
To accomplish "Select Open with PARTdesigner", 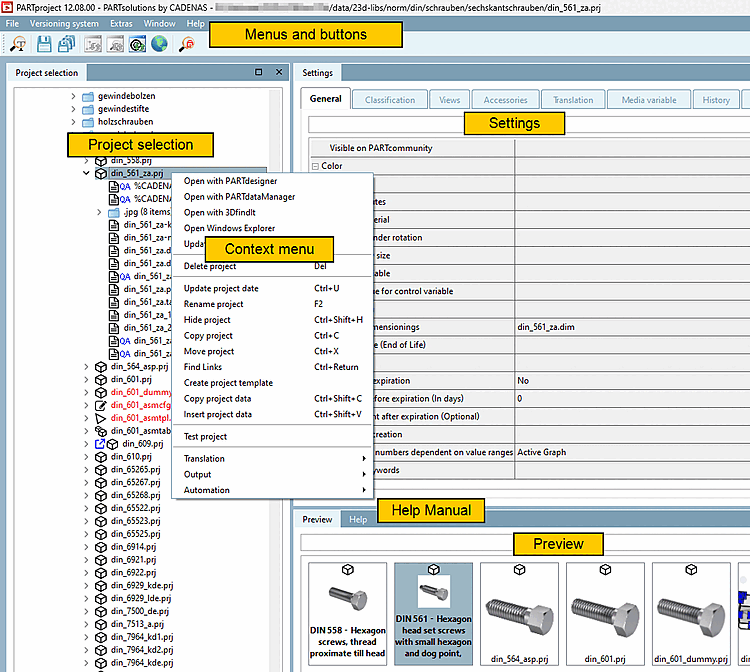I will pos(230,181).
